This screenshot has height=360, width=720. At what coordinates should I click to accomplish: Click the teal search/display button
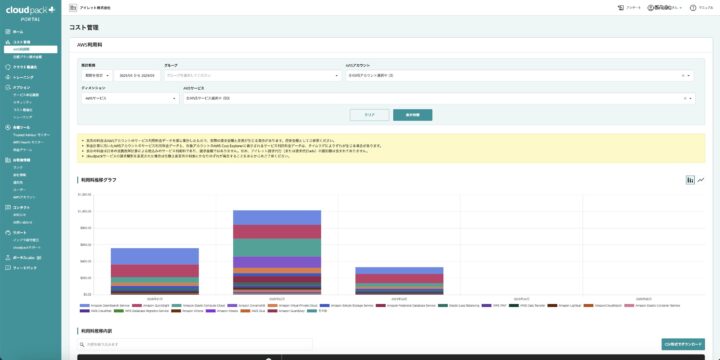pos(412,115)
